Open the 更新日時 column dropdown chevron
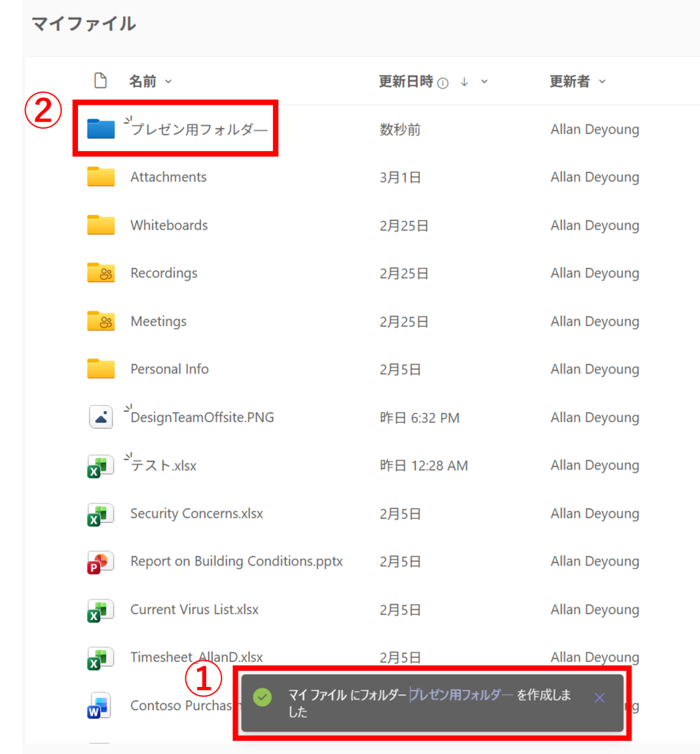700x754 pixels. pyautogui.click(x=484, y=82)
